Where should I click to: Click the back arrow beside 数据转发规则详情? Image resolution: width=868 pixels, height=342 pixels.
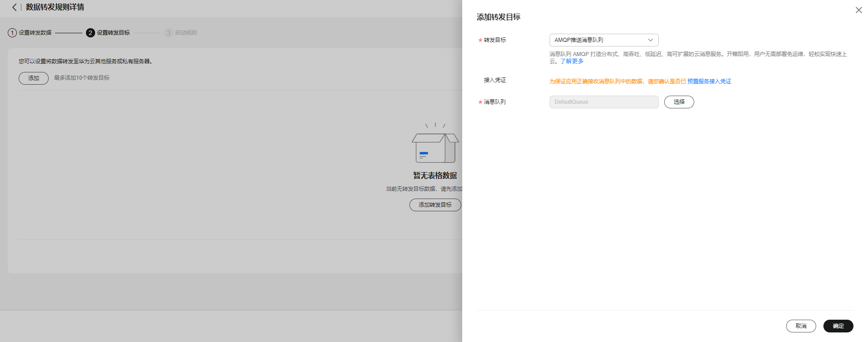(14, 7)
